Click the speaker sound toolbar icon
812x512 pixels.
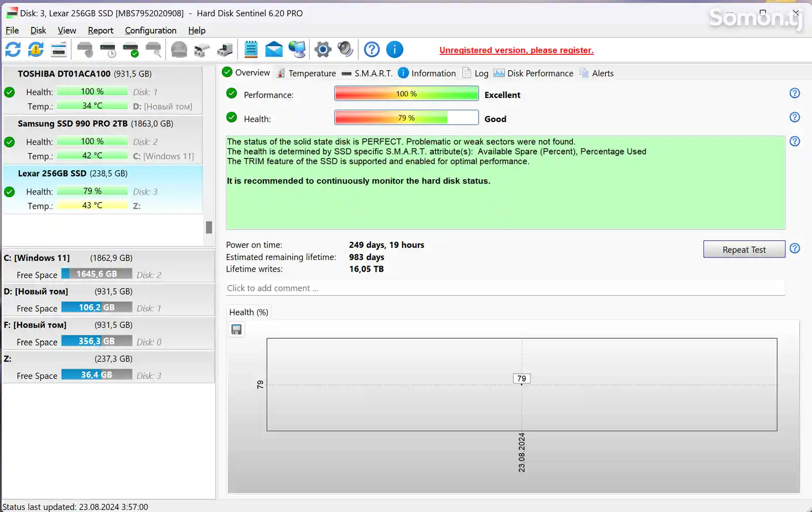[345, 49]
